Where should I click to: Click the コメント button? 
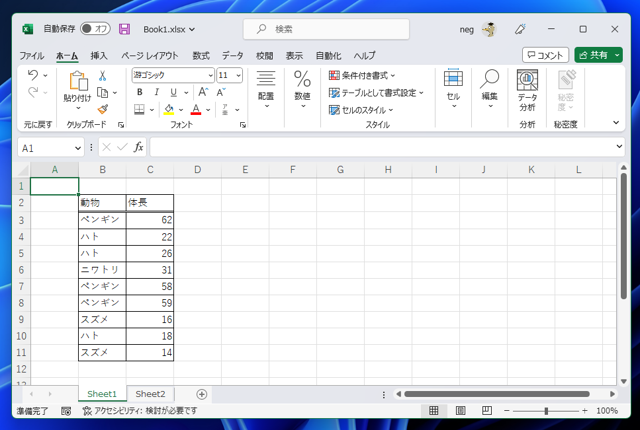(545, 55)
